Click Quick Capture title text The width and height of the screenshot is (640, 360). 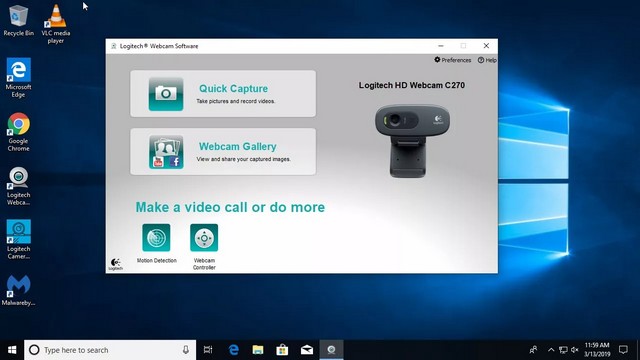pyautogui.click(x=233, y=89)
